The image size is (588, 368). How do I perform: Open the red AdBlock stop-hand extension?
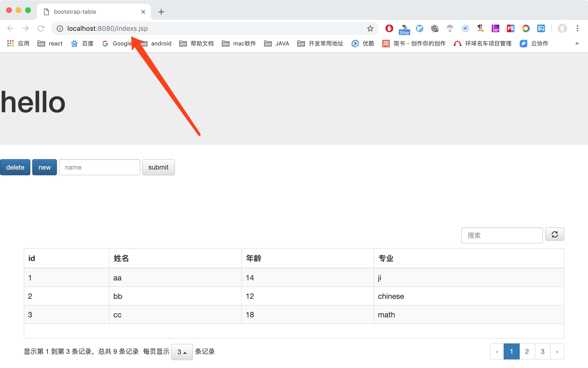pyautogui.click(x=389, y=28)
